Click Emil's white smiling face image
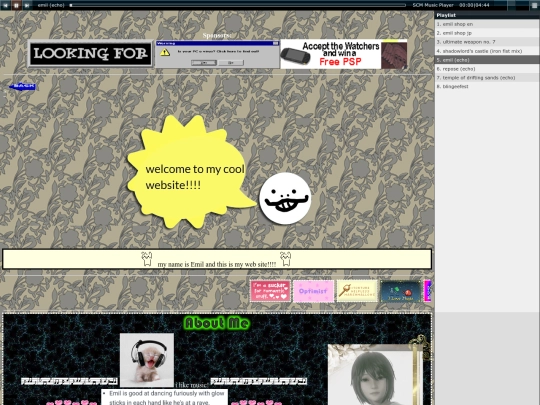The width and height of the screenshot is (540, 405). (285, 199)
